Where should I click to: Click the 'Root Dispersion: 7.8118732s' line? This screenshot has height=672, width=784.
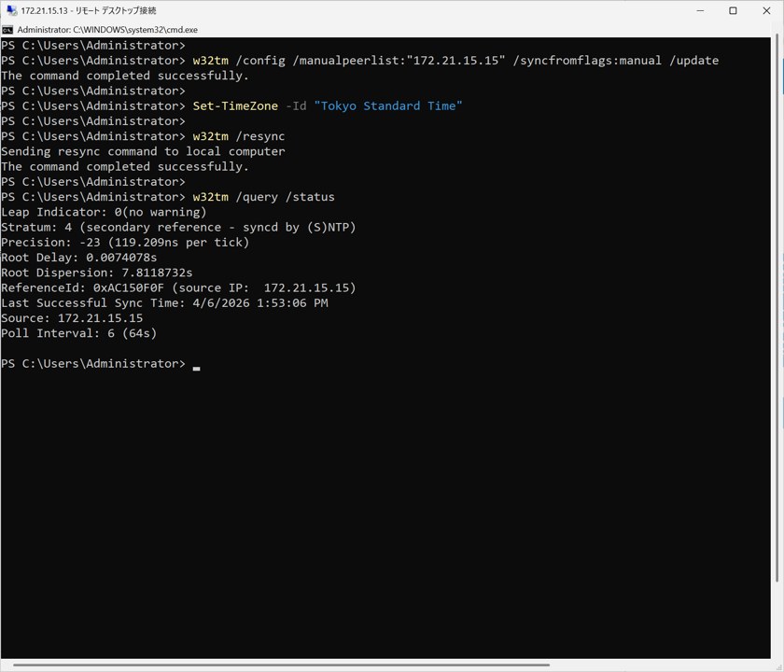pos(96,273)
